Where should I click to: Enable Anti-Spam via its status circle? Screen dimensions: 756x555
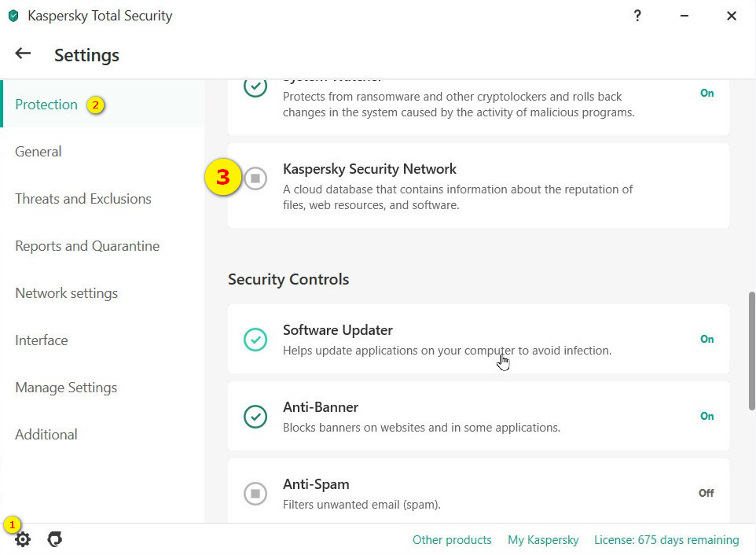coord(255,494)
